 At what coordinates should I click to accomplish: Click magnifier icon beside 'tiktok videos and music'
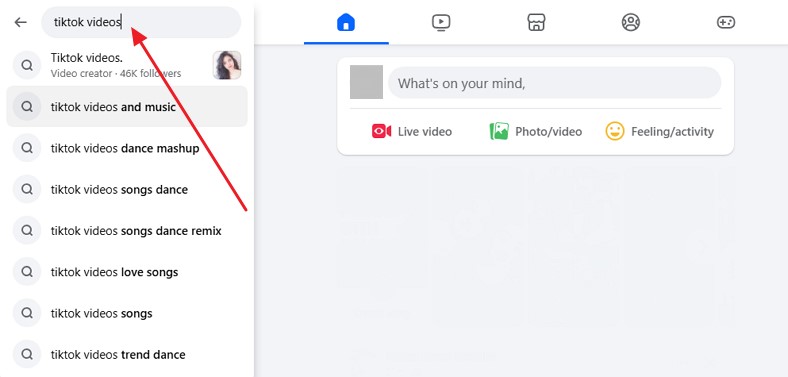click(27, 107)
